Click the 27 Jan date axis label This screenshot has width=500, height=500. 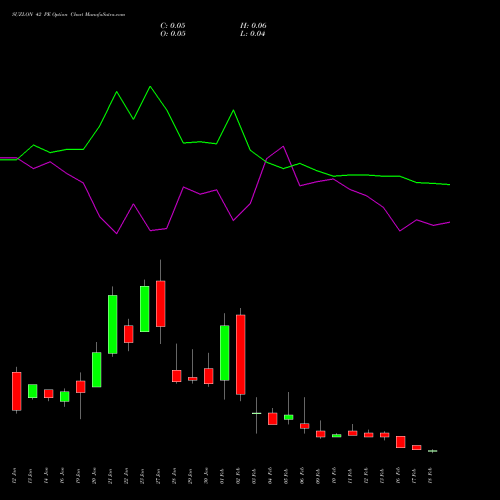tap(158, 476)
